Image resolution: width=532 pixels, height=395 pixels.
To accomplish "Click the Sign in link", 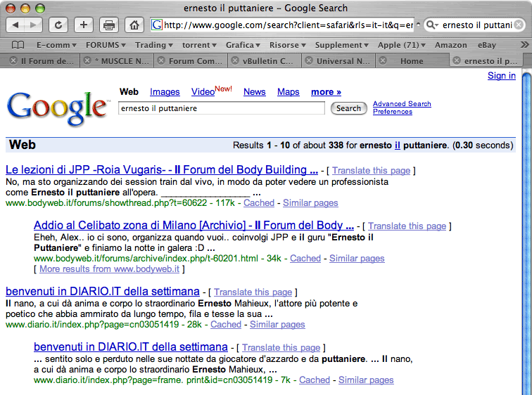I will pos(502,75).
